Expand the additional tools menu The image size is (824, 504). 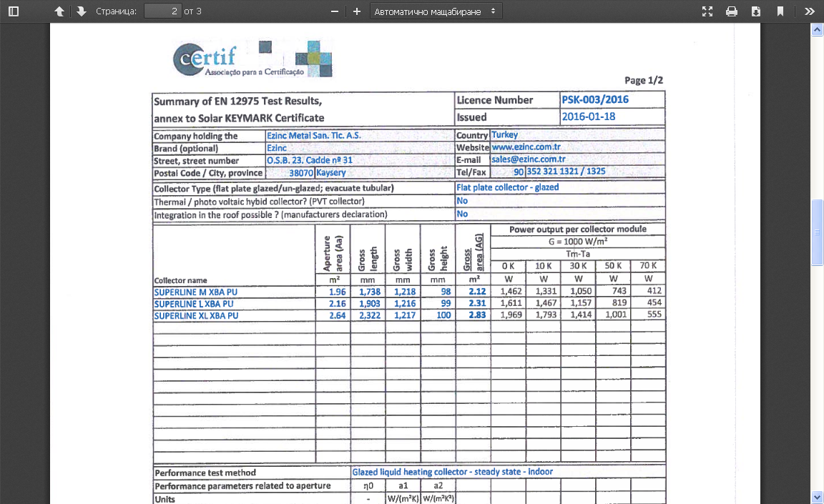[x=810, y=11]
